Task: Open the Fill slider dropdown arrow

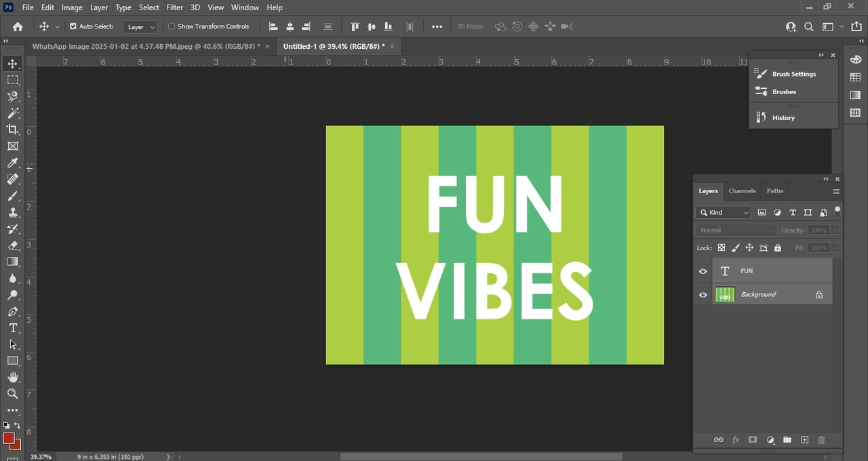Action: (835, 248)
